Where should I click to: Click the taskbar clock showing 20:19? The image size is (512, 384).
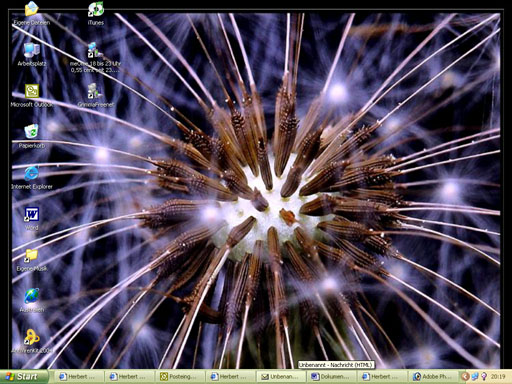498,377
